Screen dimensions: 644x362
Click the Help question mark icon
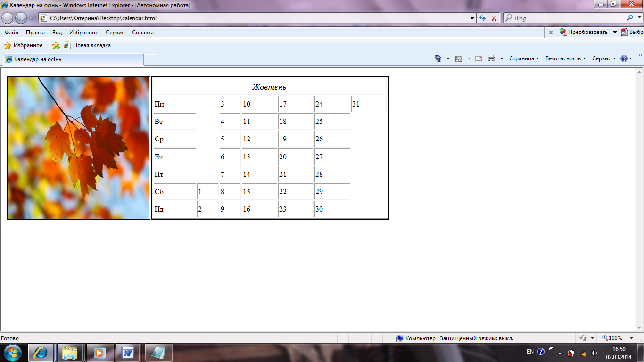tap(624, 58)
